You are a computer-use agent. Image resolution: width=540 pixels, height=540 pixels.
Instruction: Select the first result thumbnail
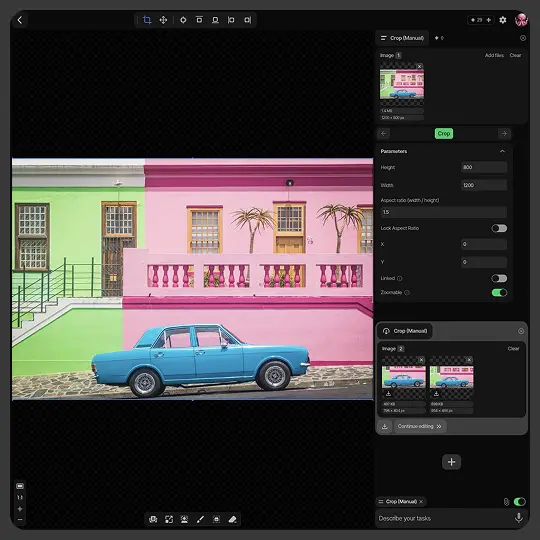[x=404, y=377]
